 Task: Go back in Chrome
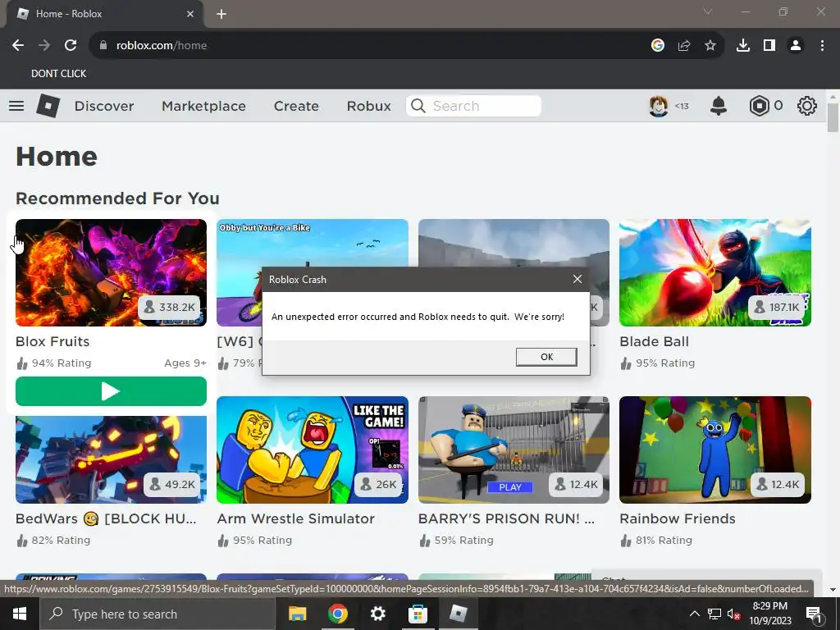(18, 46)
